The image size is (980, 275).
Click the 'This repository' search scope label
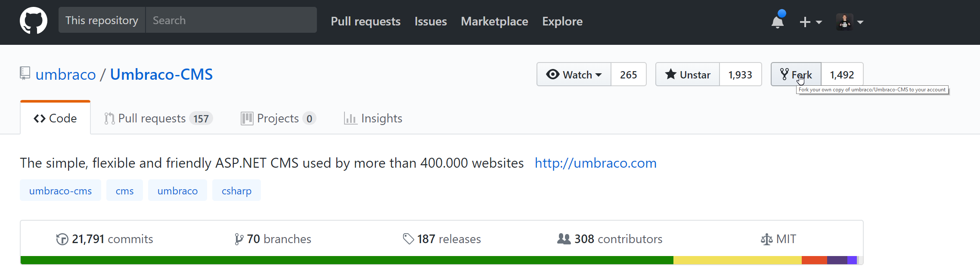point(102,20)
